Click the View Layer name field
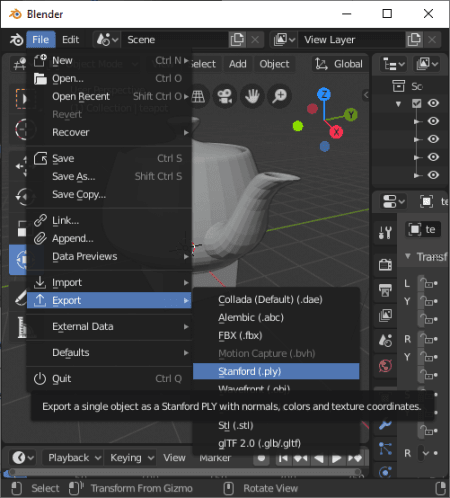The image size is (450, 498). [x=352, y=40]
